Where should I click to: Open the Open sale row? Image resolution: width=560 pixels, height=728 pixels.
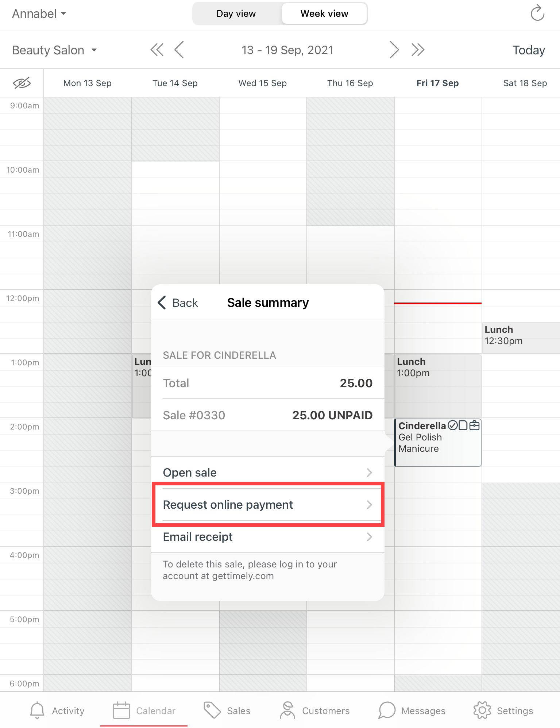click(267, 473)
